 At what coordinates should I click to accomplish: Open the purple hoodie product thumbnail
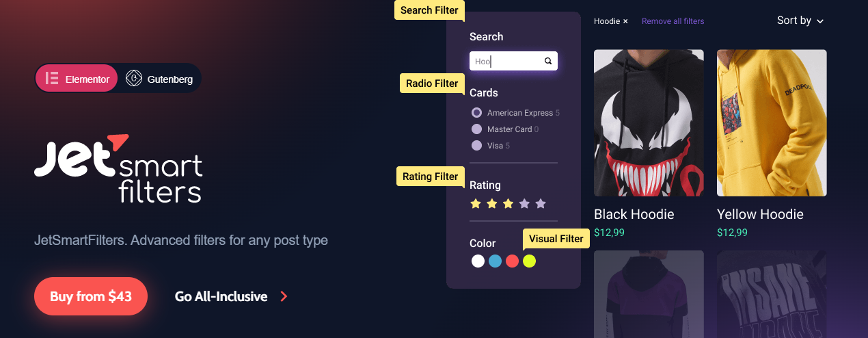(649, 294)
